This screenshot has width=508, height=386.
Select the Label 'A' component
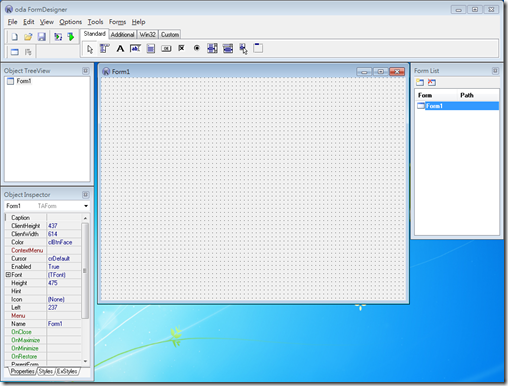pyautogui.click(x=120, y=49)
